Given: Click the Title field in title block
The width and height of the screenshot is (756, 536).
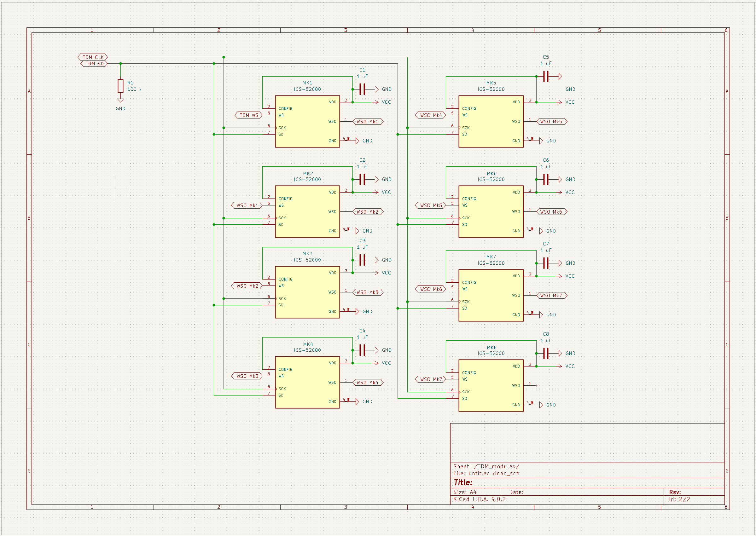Looking at the screenshot, I should click(x=463, y=482).
